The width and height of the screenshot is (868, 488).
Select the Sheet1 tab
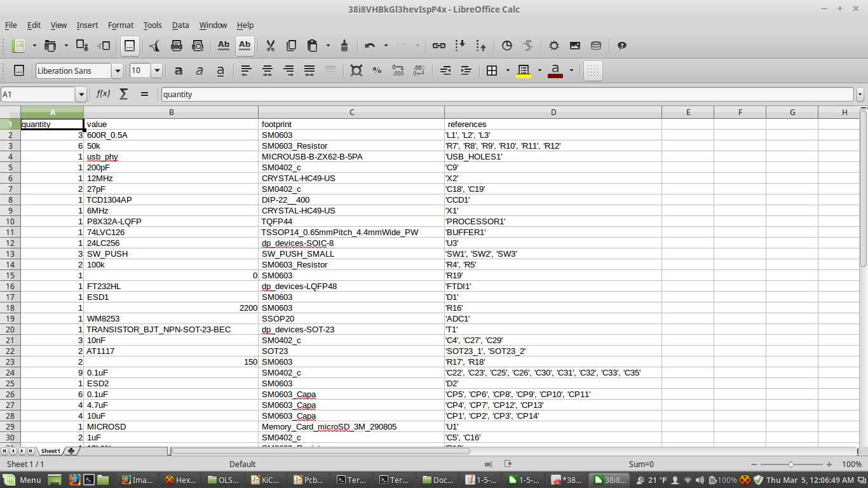click(51, 451)
